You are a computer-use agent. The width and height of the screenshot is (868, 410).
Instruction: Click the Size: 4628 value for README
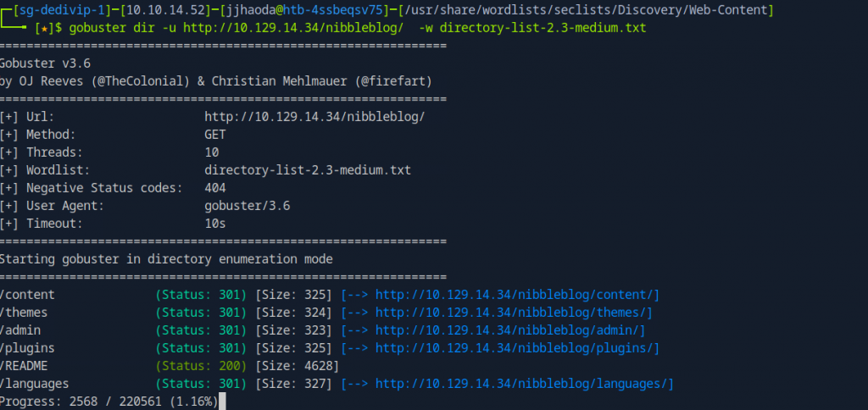pos(297,366)
